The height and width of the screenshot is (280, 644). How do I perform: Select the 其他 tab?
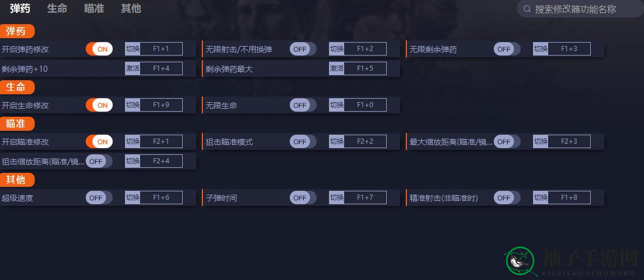click(131, 8)
